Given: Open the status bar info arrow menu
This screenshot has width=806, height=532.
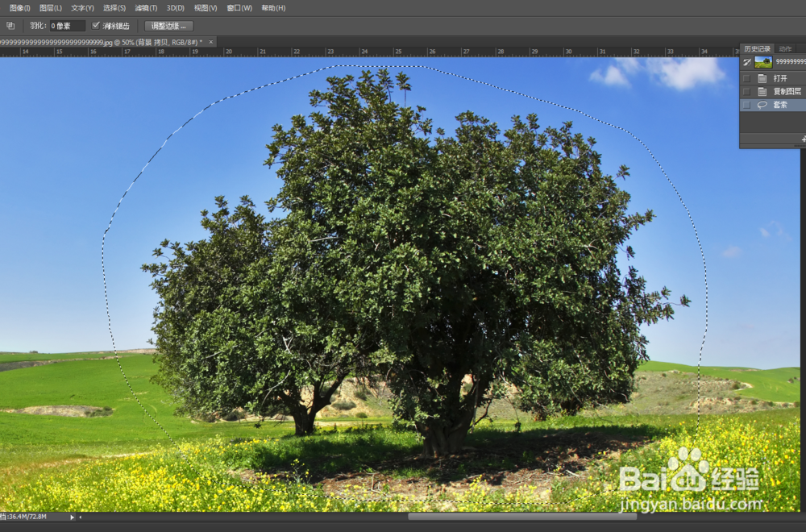Looking at the screenshot, I should [72, 517].
